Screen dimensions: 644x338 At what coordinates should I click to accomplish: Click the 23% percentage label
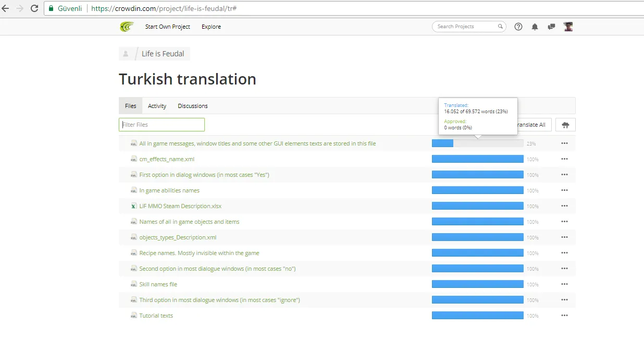pyautogui.click(x=531, y=144)
